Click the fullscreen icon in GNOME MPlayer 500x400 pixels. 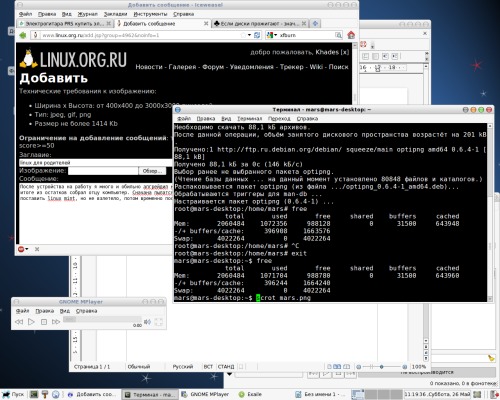pos(159,322)
